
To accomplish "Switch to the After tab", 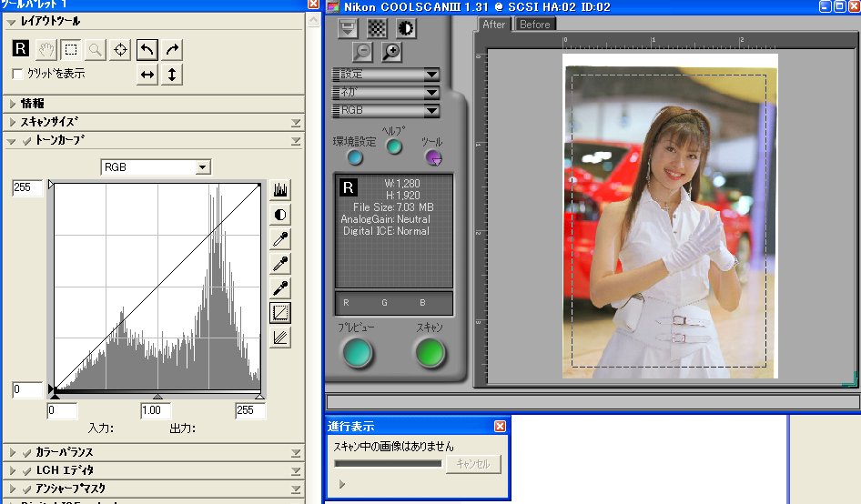I will tap(493, 25).
